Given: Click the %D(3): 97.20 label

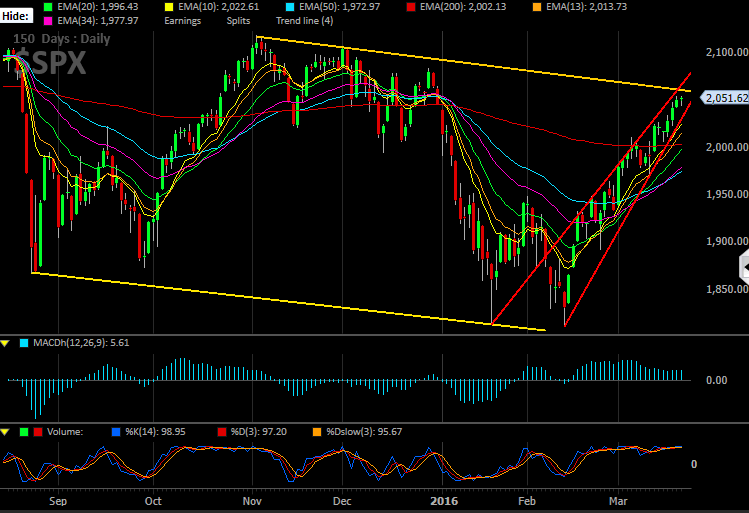Looking at the screenshot, I should point(259,432).
